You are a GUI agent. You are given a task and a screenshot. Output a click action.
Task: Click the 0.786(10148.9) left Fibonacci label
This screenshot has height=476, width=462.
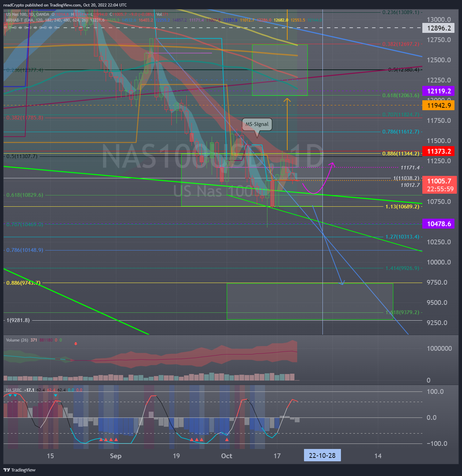25,250
